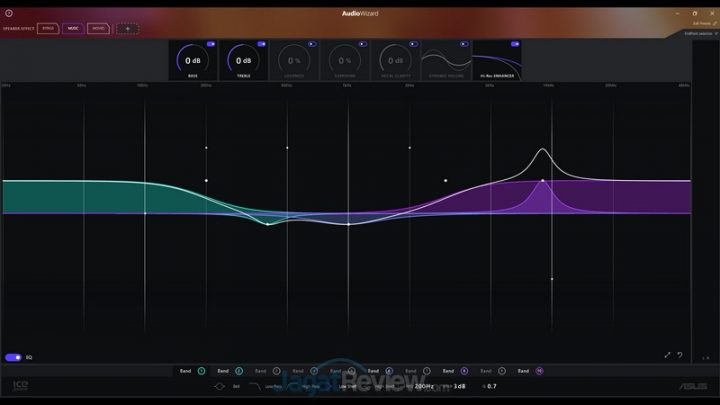Select EQ Band 10 purple icon
This screenshot has width=720, height=405.
tap(539, 371)
